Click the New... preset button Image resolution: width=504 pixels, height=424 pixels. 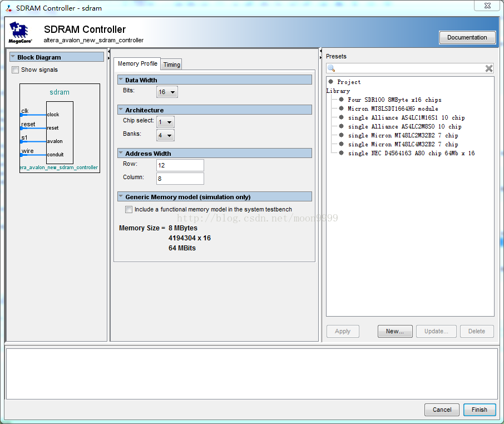click(x=395, y=332)
